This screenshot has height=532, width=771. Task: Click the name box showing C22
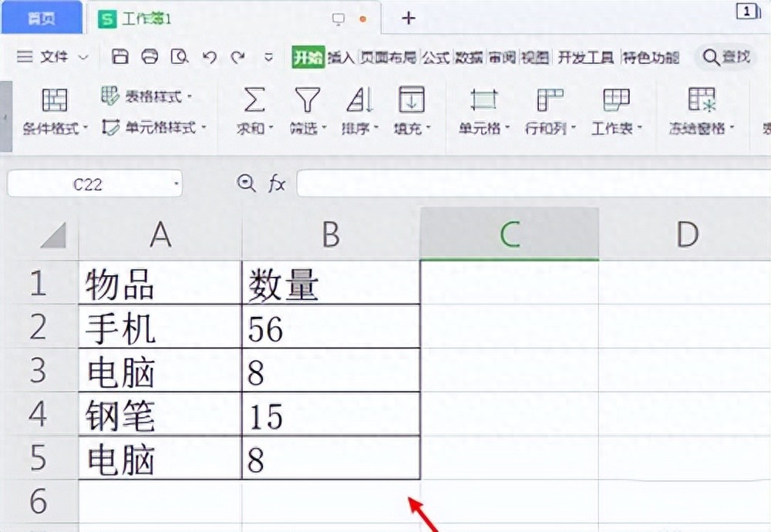pos(88,184)
